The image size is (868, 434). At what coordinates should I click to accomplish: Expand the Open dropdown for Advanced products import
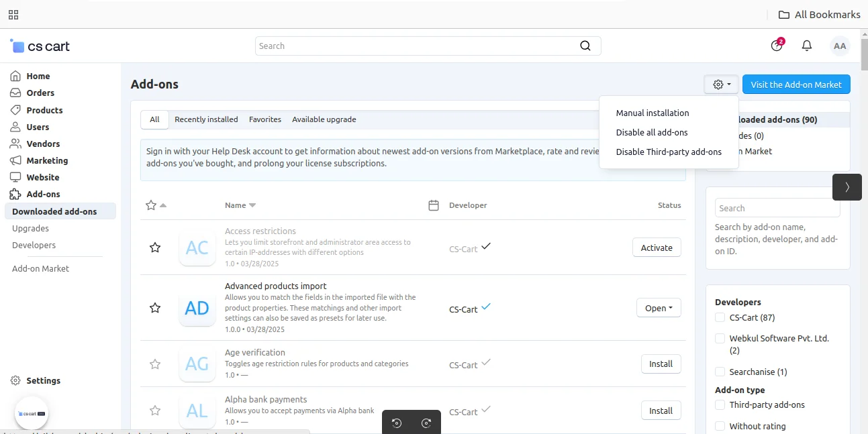click(659, 308)
